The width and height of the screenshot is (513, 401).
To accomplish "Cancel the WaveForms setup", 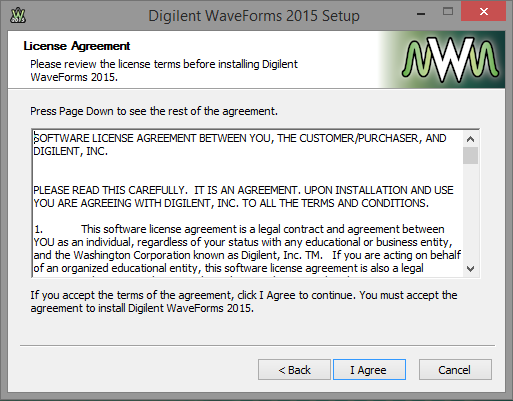I will pyautogui.click(x=455, y=370).
